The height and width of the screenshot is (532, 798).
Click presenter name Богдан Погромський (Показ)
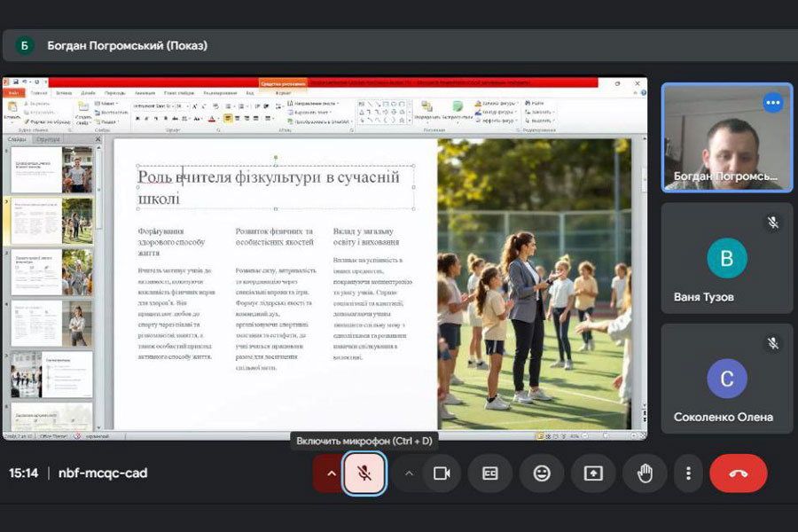click(x=127, y=45)
